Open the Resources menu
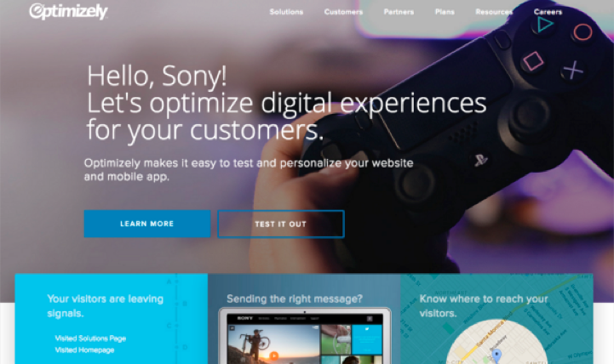The height and width of the screenshot is (364, 614). [x=494, y=12]
